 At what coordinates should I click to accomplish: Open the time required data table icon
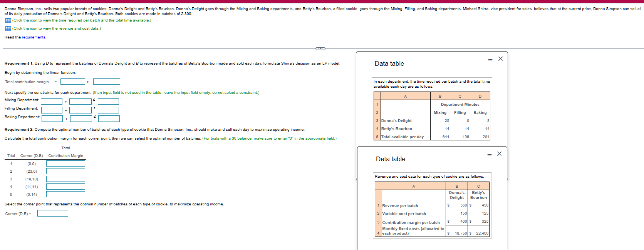(8, 20)
